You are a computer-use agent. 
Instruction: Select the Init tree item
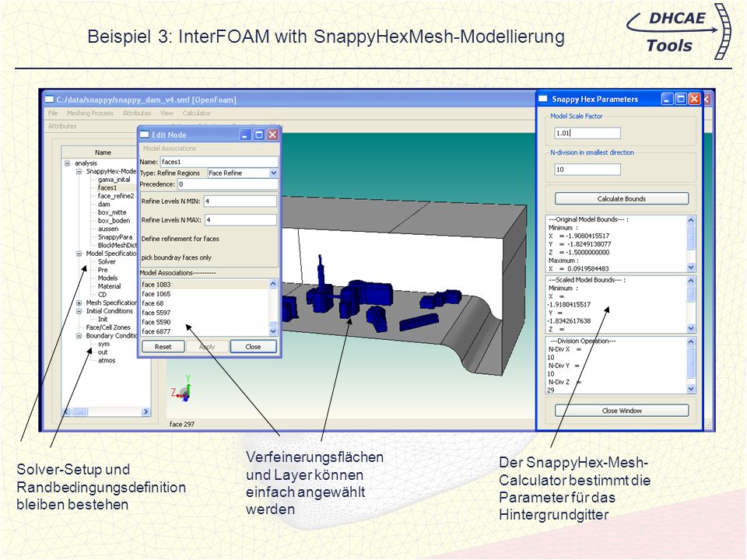(103, 319)
